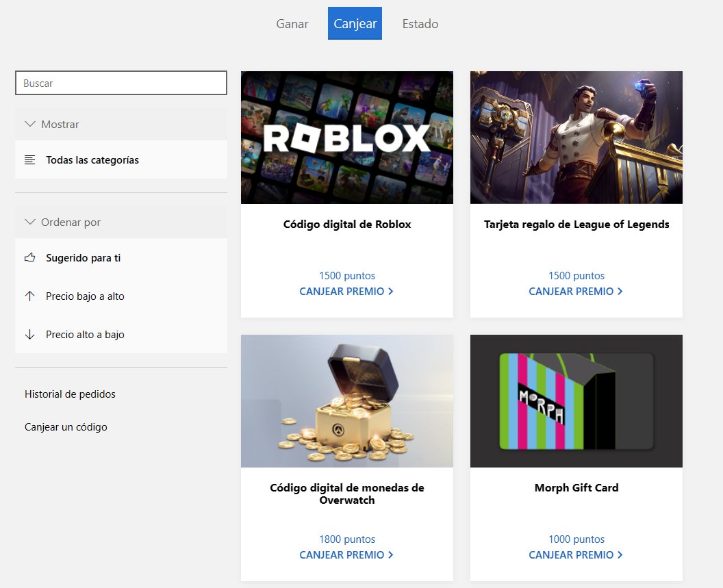This screenshot has width=723, height=588.
Task: Sort by Precio bajo a alto
Action: 120,296
